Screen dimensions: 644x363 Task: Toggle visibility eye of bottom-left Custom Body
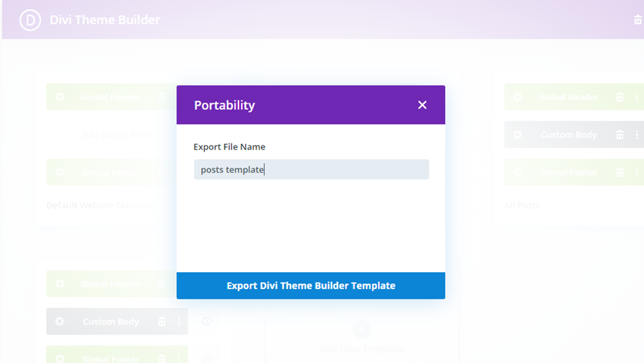[206, 321]
